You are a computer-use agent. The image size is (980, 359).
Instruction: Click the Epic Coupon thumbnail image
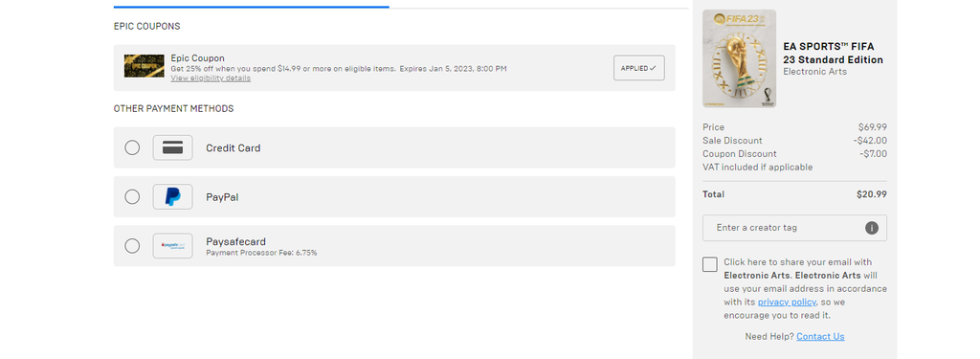click(x=145, y=66)
